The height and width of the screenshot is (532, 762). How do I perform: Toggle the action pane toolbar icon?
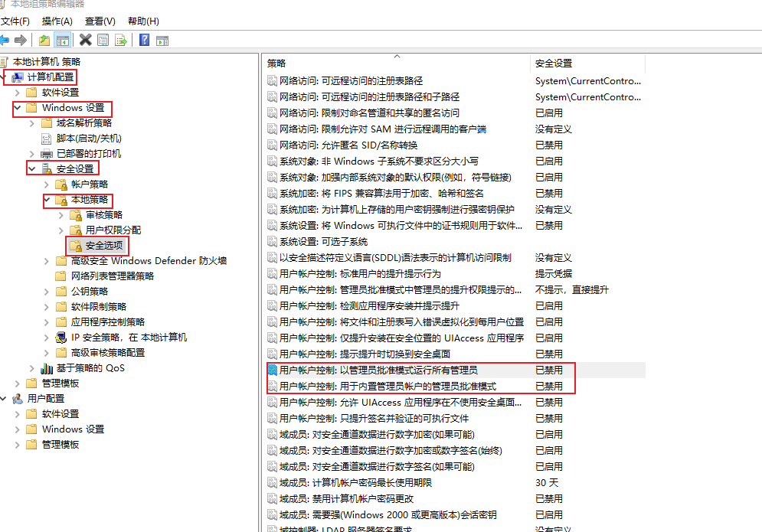pyautogui.click(x=162, y=41)
